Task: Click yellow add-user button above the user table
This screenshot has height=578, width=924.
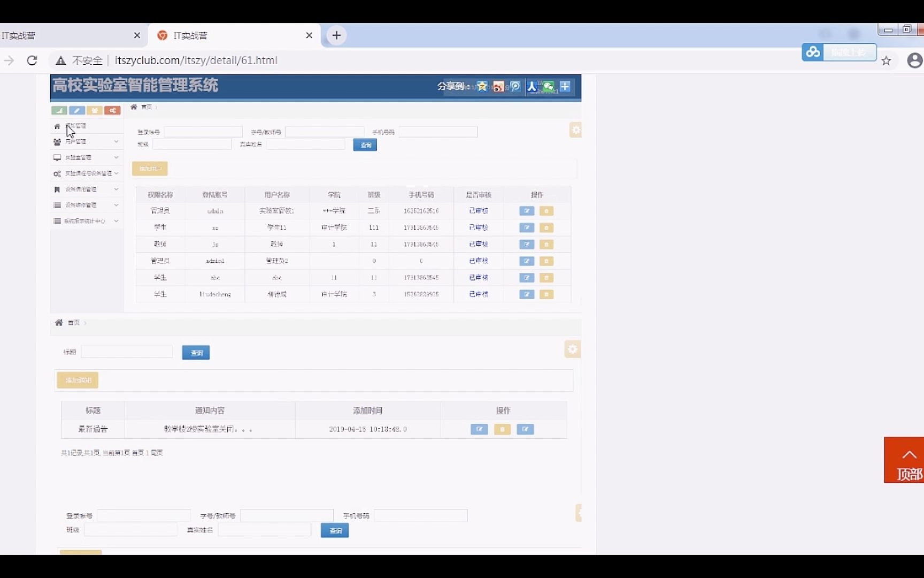Action: 150,169
